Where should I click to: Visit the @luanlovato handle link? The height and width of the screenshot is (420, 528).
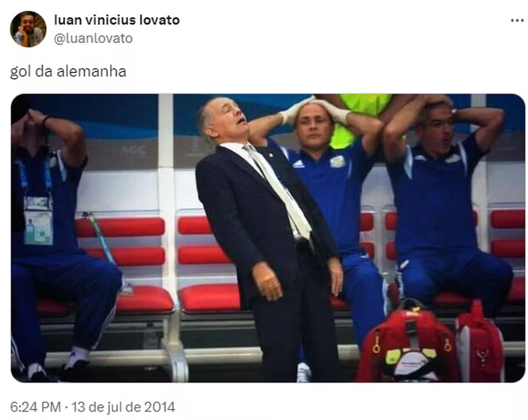coord(93,39)
